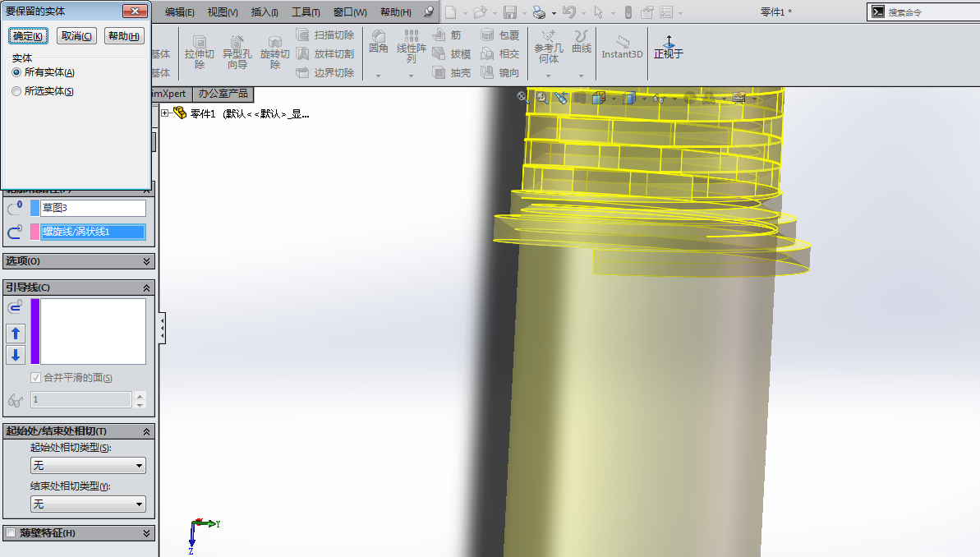The image size is (980, 557).
Task: Click the 确定 button in the dialog
Action: 28,36
